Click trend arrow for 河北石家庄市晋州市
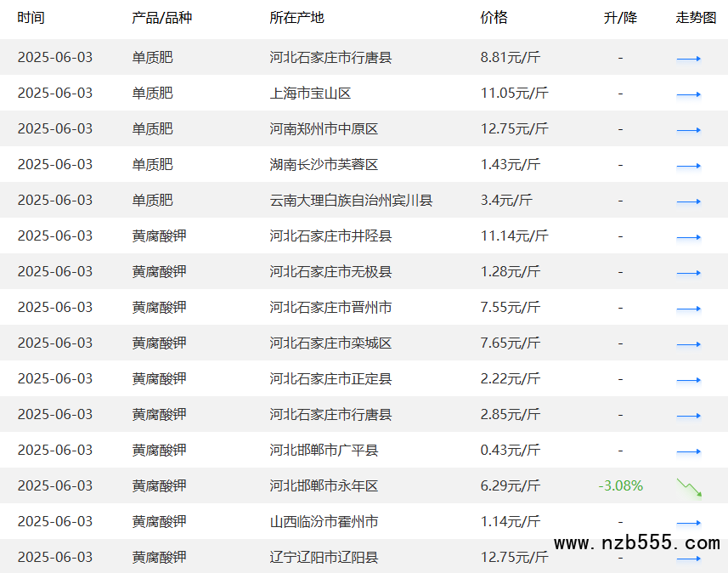 (689, 309)
